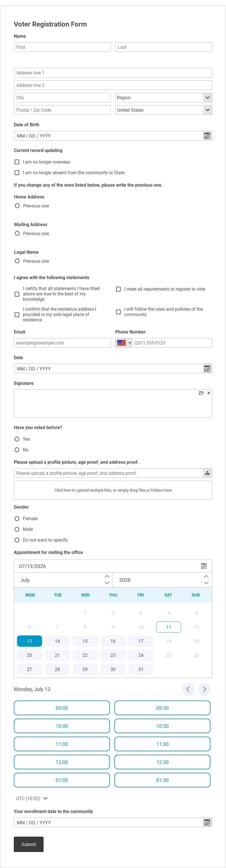Decrease the year with the down arrow
This screenshot has height=868, width=226.
coord(206,583)
